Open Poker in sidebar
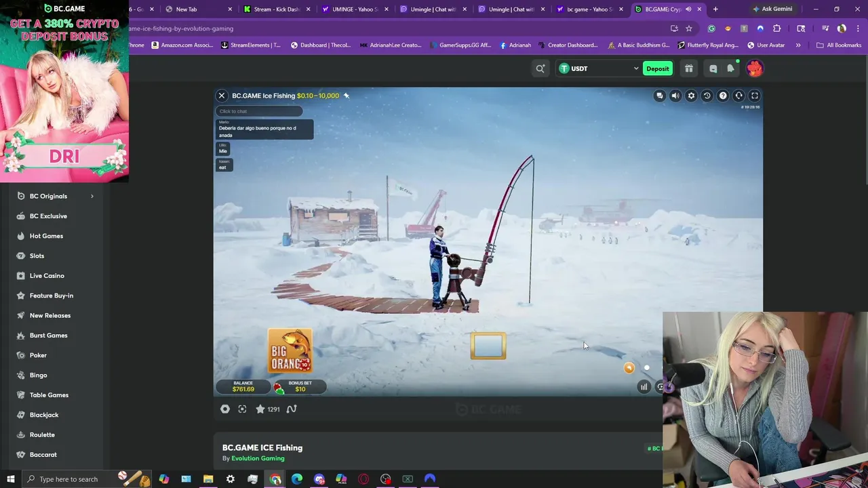 (38, 355)
